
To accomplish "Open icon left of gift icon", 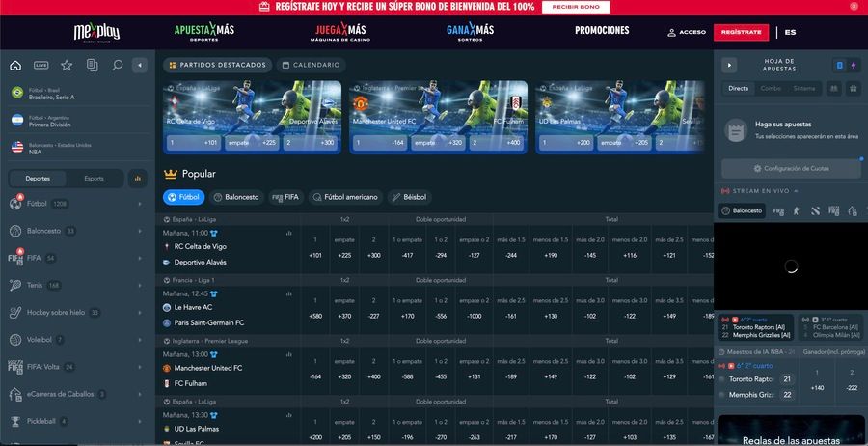I will pos(833,89).
